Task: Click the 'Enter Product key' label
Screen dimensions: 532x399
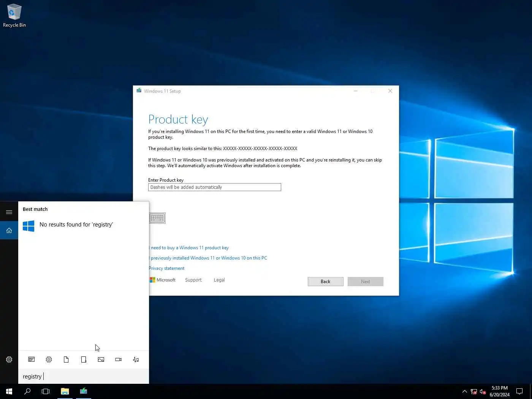Action: pyautogui.click(x=166, y=180)
